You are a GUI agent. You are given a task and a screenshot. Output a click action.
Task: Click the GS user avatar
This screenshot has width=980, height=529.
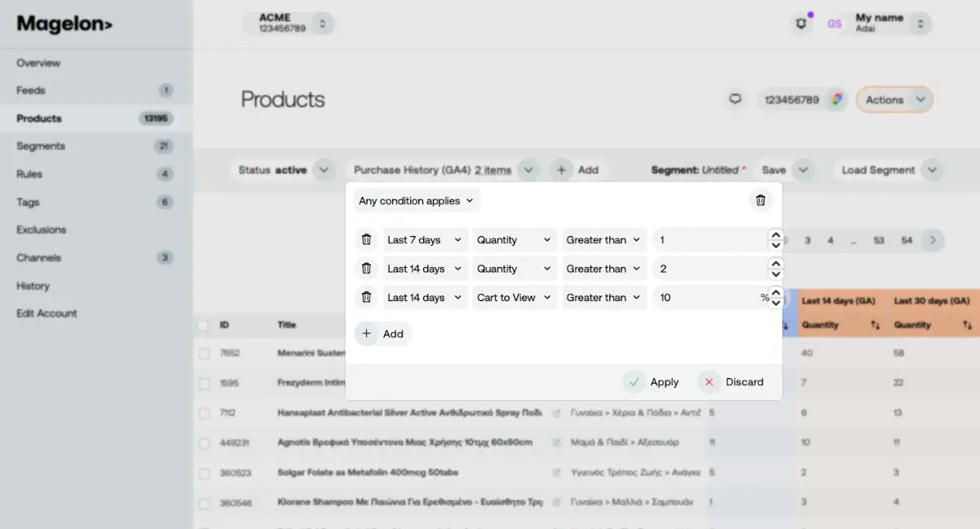[835, 24]
